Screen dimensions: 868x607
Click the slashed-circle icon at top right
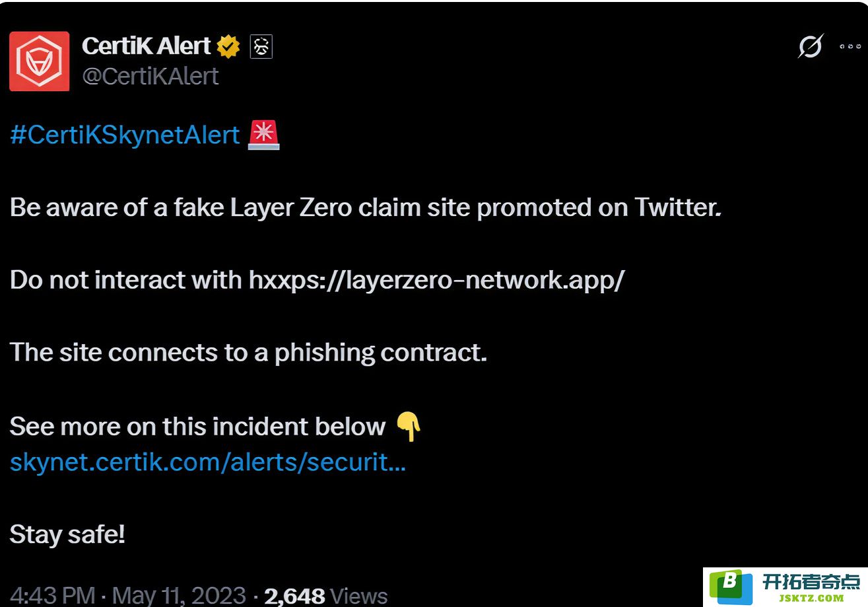[811, 46]
